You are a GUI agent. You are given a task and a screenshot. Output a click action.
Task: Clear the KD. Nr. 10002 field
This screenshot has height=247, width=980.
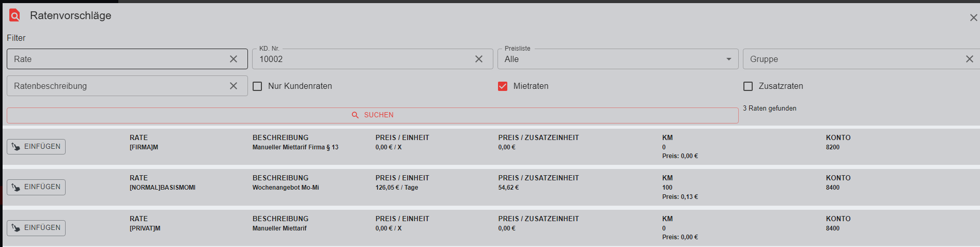479,59
